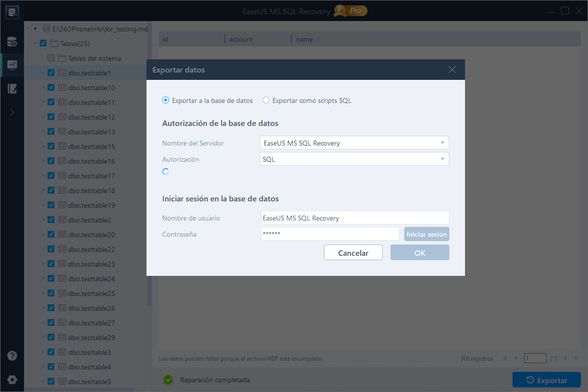Screen dimensions: 588x392
Task: Collapse the Tablas(25) node
Action: pyautogui.click(x=35, y=44)
